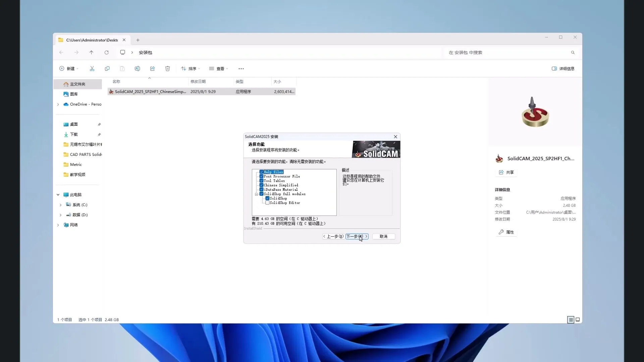Image resolution: width=644 pixels, height=362 pixels.
Task: Uncheck the Post Processor File feature
Action: [261, 176]
